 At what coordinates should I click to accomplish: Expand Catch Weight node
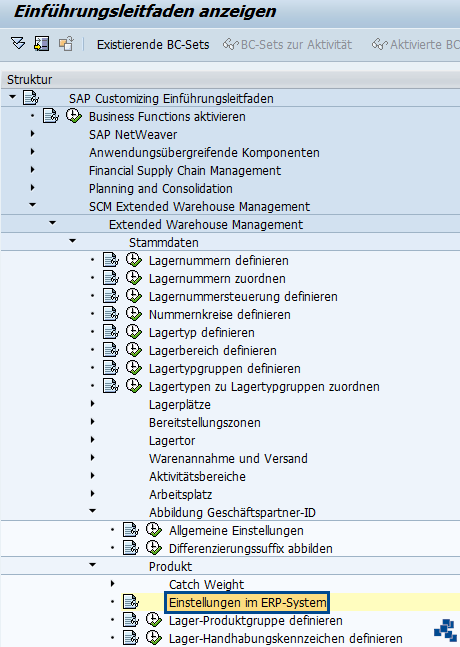pos(113,583)
